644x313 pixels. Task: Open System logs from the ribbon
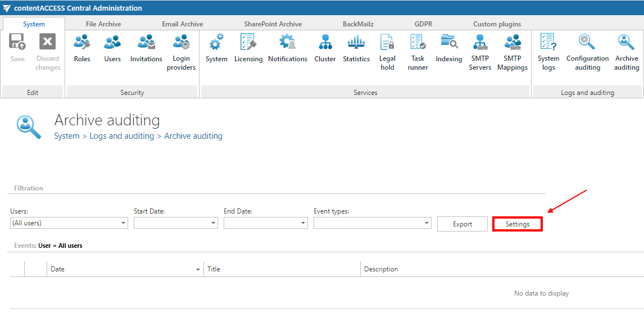click(548, 52)
